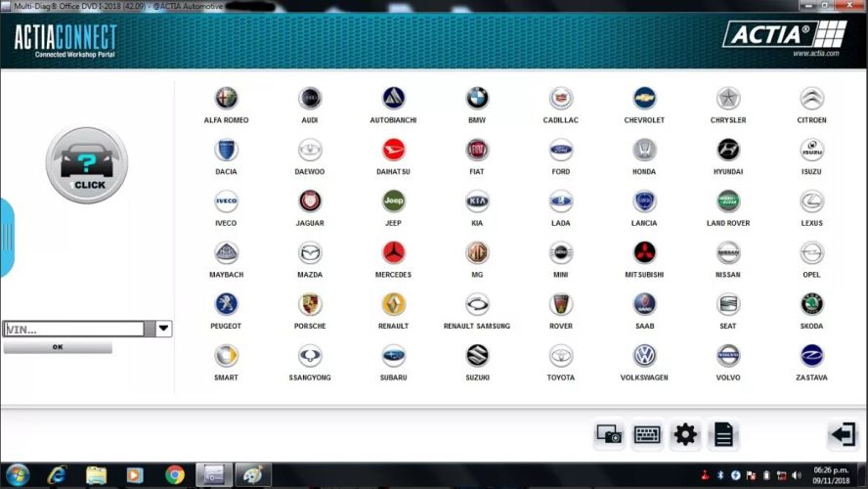Open the document report icon

click(723, 435)
